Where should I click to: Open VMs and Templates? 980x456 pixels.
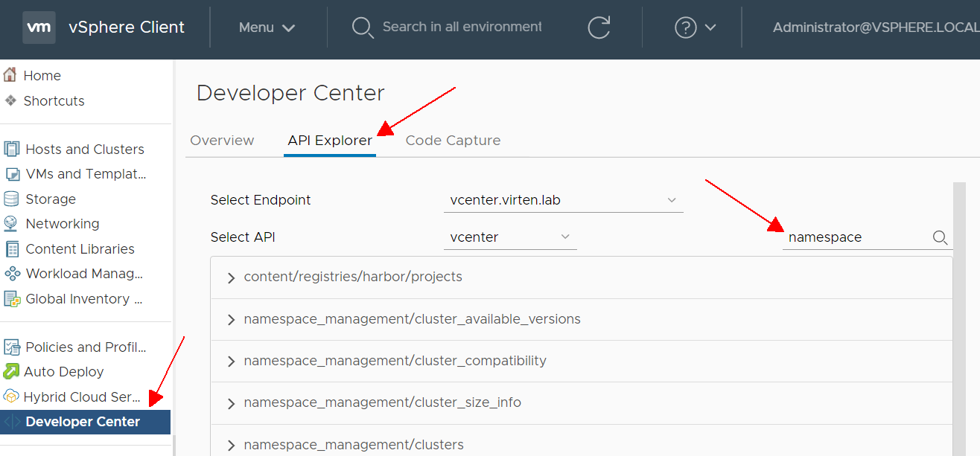point(86,174)
